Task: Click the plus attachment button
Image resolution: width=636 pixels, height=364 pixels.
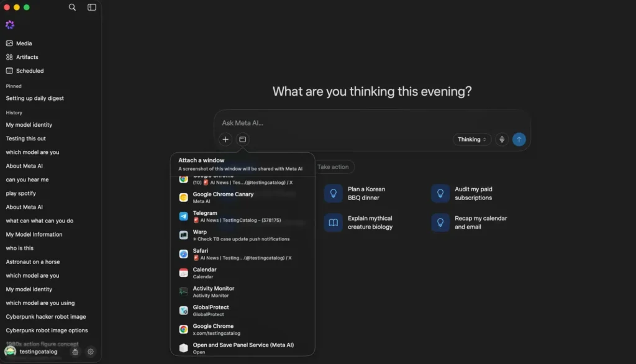Action: 225,140
